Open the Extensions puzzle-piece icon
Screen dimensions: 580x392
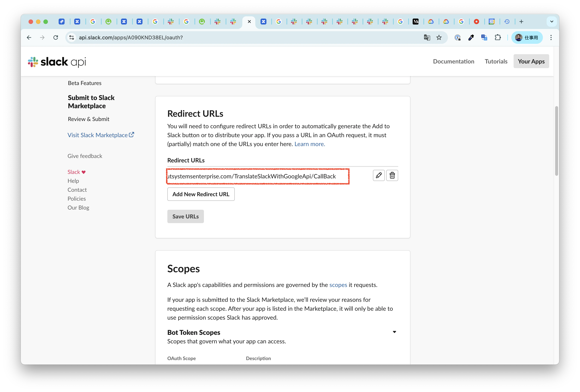coord(497,37)
